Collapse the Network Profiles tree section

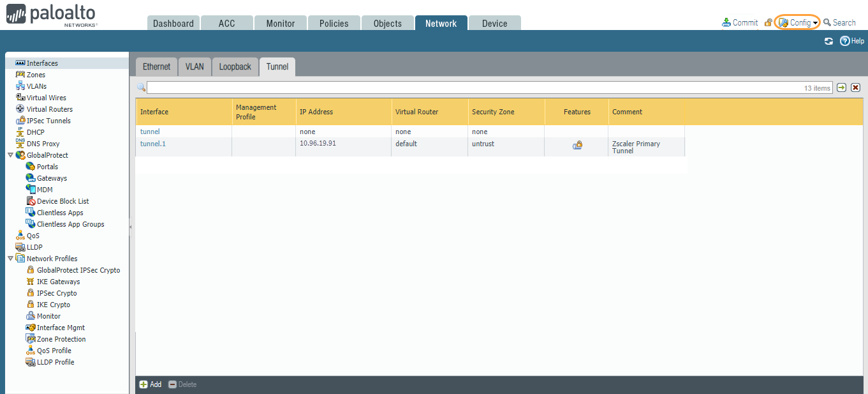[10, 259]
